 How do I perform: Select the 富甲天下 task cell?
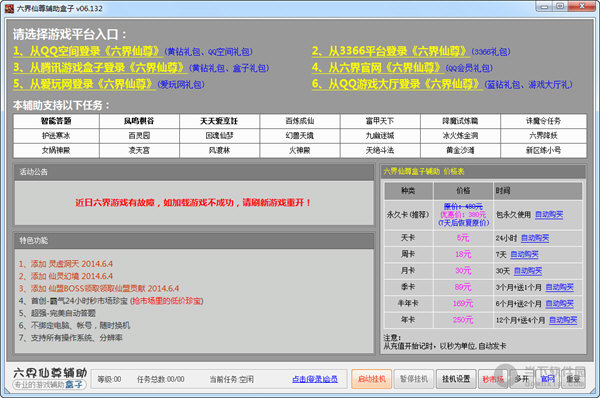380,121
